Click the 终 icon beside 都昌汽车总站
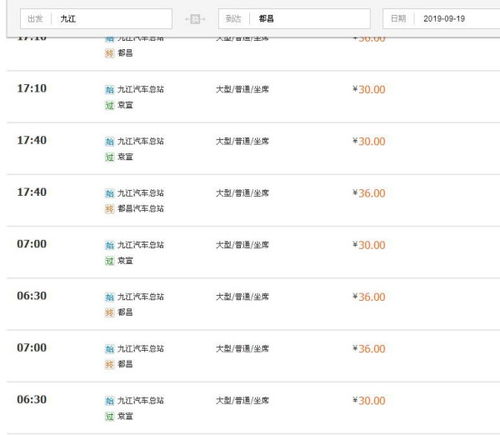Viewport: 500px width, 435px height. 109,209
